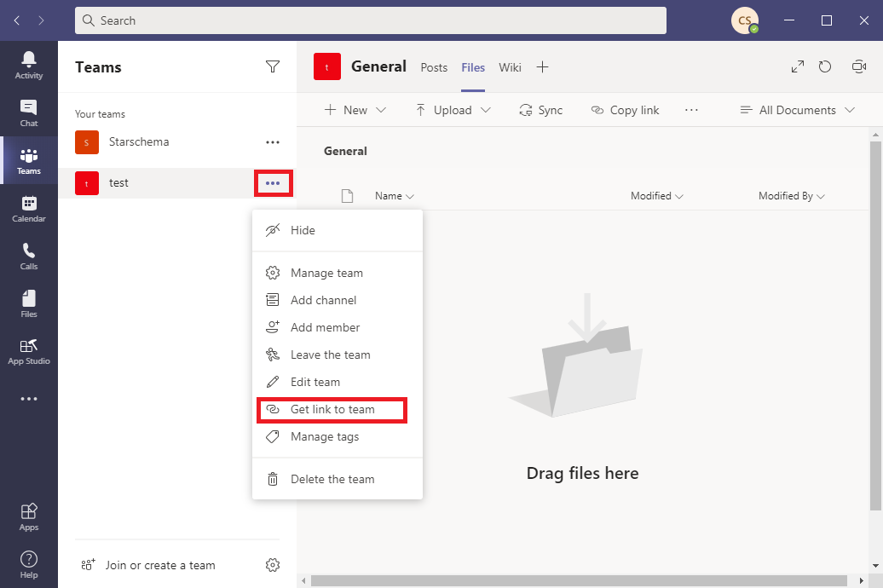Viewport: 883px width, 588px height.
Task: Open App Studio in the sidebar
Action: (x=29, y=352)
